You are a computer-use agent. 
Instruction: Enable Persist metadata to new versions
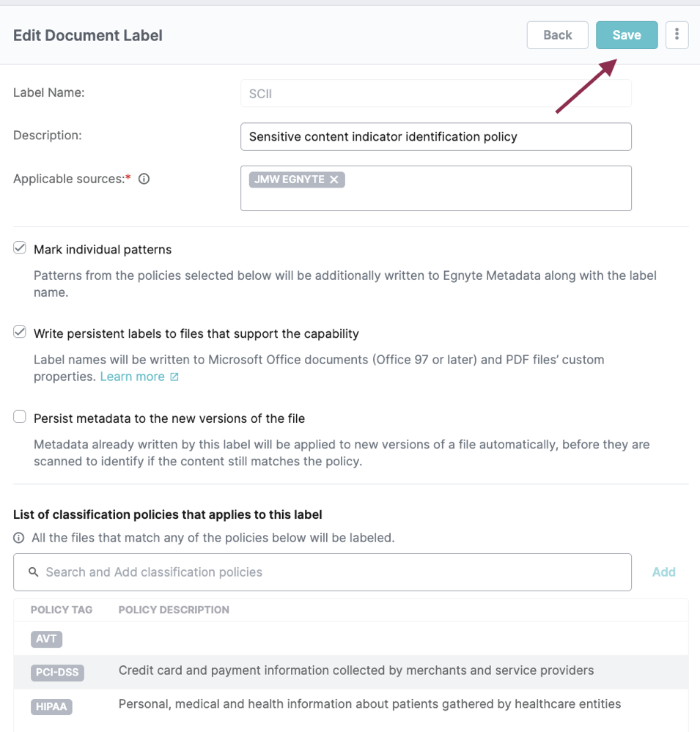point(20,418)
